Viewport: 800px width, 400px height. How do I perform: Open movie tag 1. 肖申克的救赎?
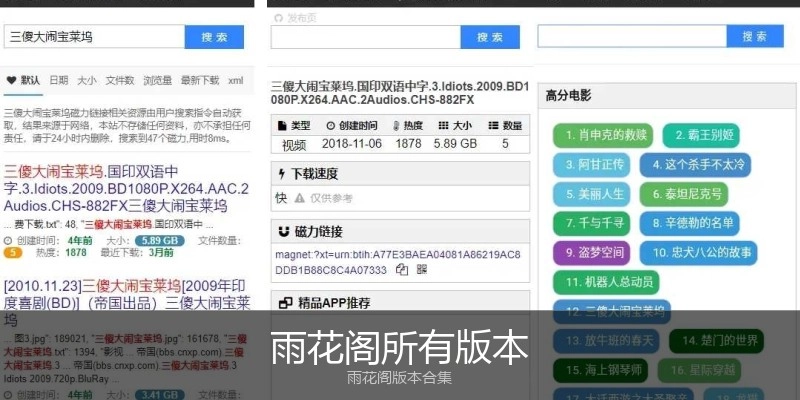[603, 135]
